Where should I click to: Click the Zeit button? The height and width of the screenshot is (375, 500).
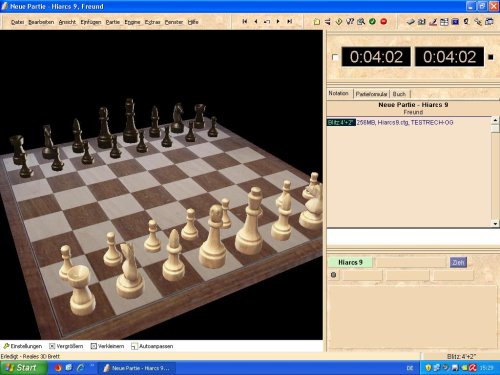(x=458, y=262)
